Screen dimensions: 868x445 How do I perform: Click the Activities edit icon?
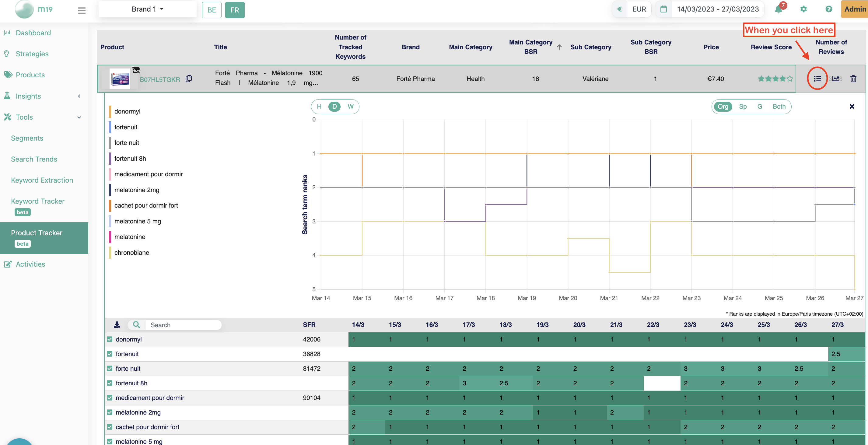8,264
